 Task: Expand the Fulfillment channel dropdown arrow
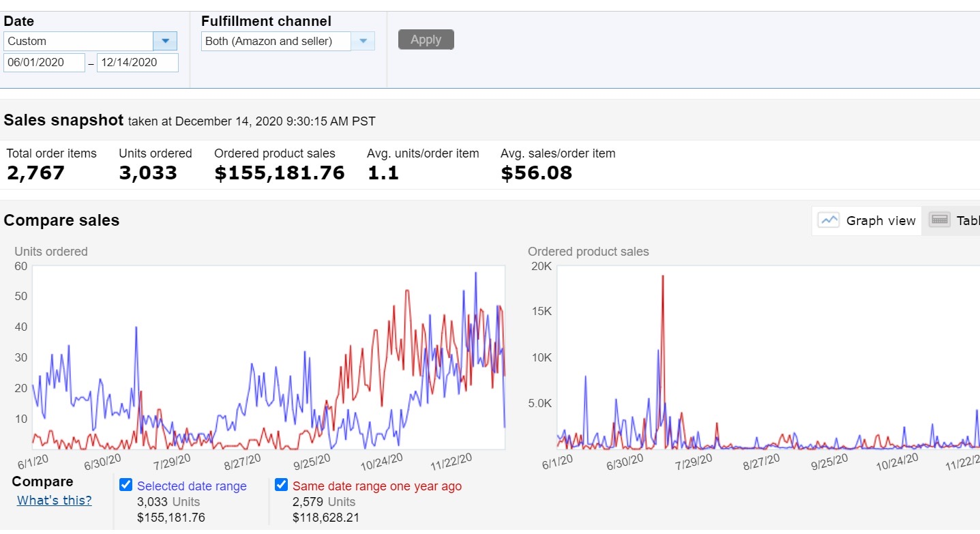click(x=363, y=41)
